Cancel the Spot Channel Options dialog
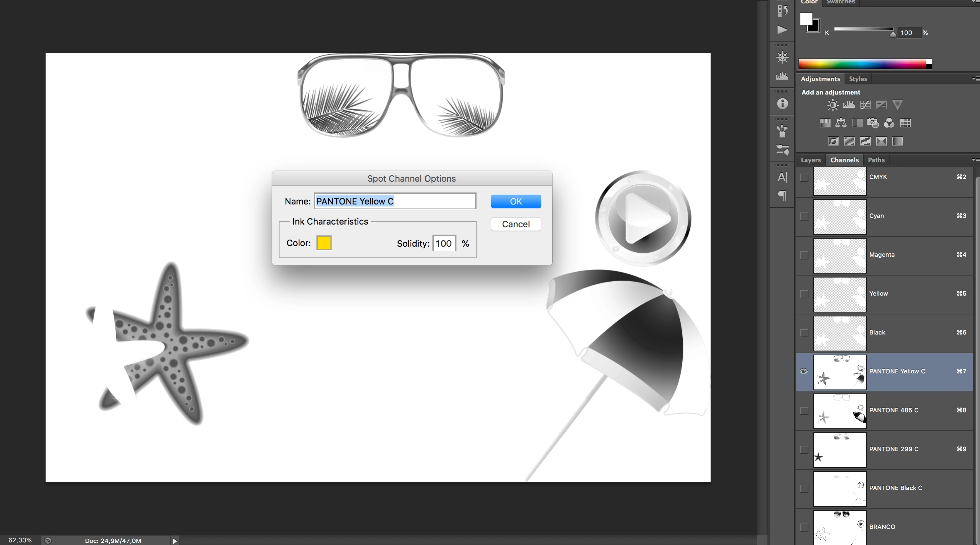980x545 pixels. tap(515, 224)
